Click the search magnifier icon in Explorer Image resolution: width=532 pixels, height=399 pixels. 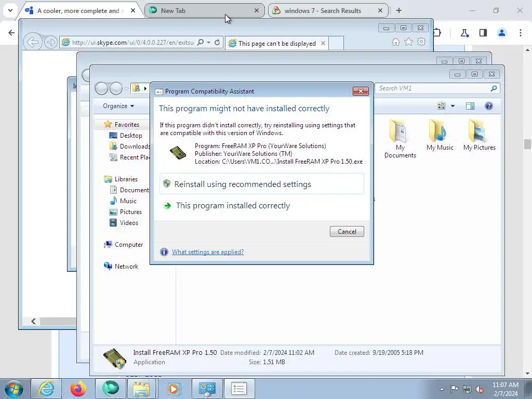[x=494, y=88]
